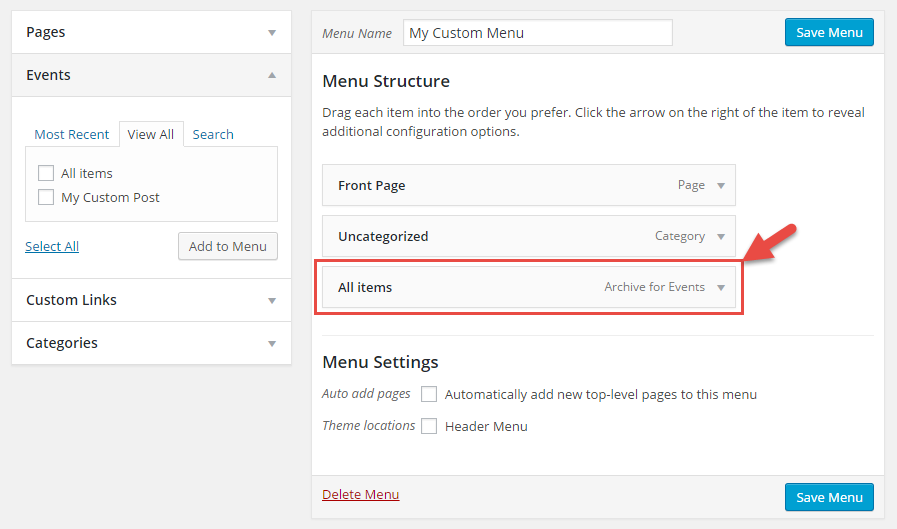
Task: Switch to the Most Recent tab
Action: point(72,134)
